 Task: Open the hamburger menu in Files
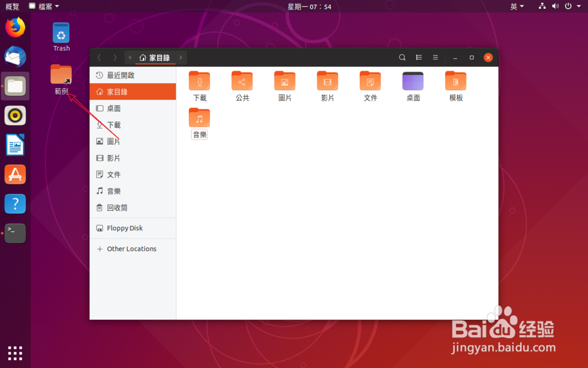pyautogui.click(x=435, y=58)
